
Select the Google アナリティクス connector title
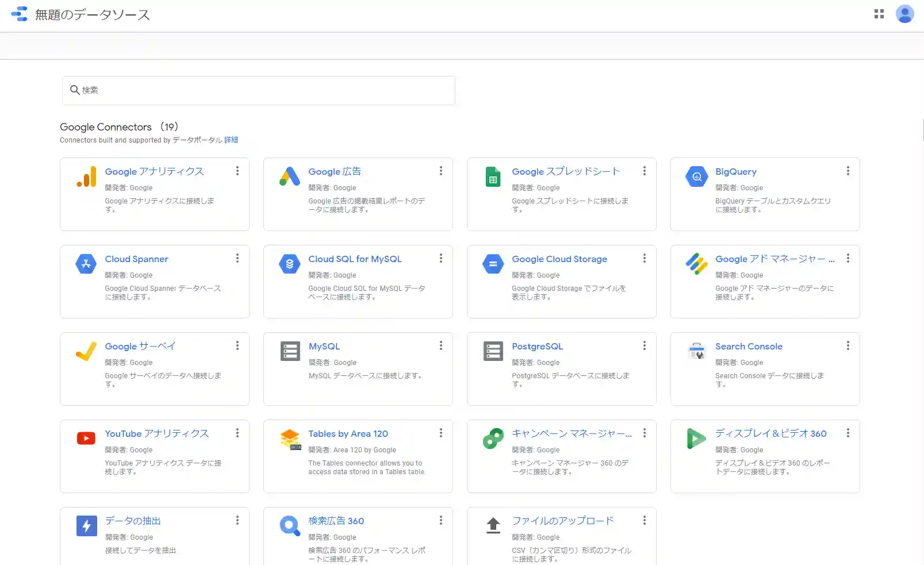coord(154,172)
